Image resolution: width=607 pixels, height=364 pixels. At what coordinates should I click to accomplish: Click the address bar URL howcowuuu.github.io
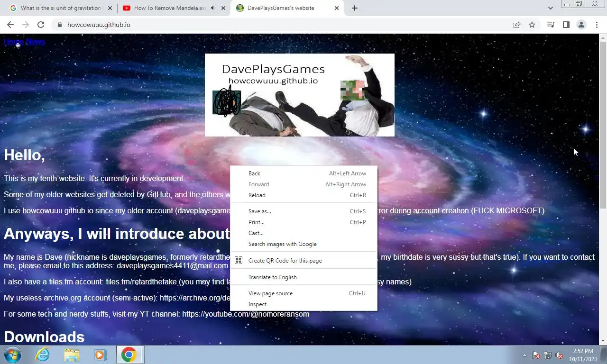tap(99, 25)
